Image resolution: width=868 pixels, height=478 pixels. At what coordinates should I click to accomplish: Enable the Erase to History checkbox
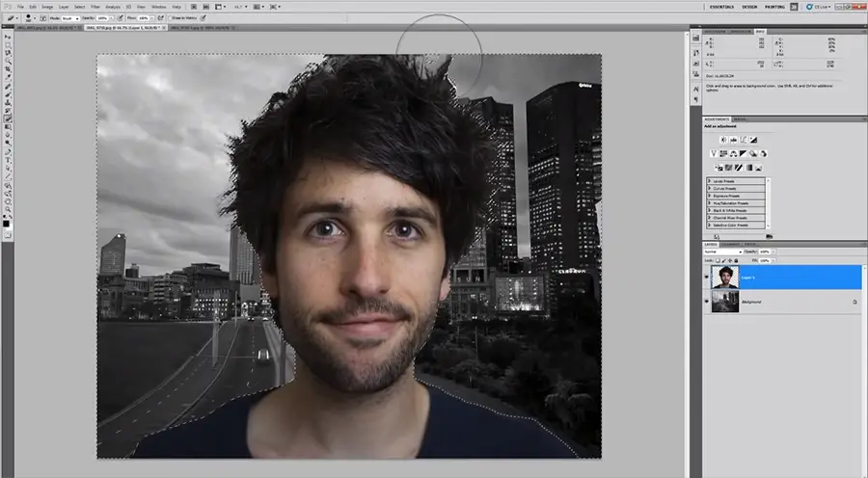point(170,17)
